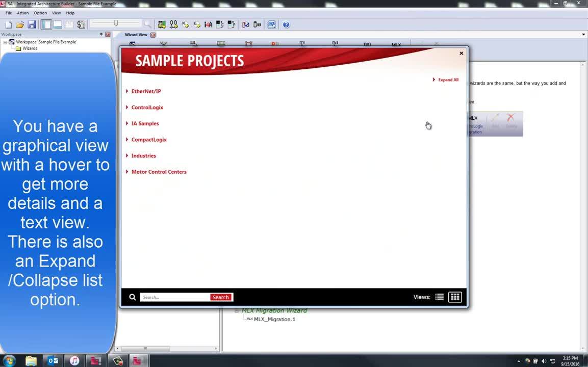Screen dimensions: 588x367
Task: Collapse the MLX Migration Wizard node
Action: pos(237,311)
